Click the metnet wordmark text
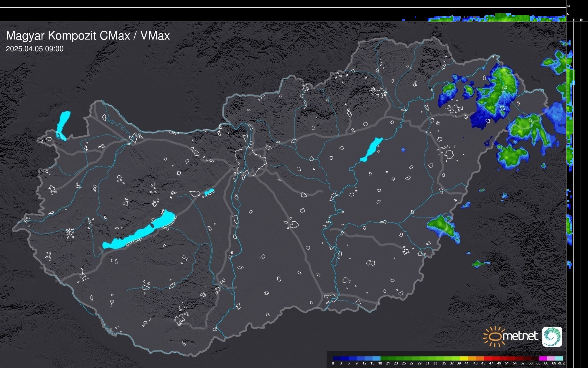Image resolution: width=588 pixels, height=368 pixels. click(x=520, y=336)
